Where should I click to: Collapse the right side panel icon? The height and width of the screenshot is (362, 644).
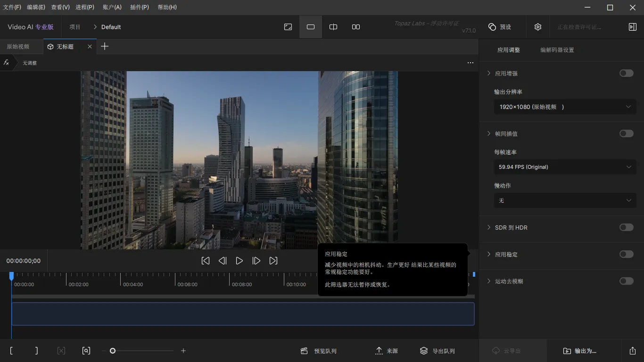[x=633, y=27]
